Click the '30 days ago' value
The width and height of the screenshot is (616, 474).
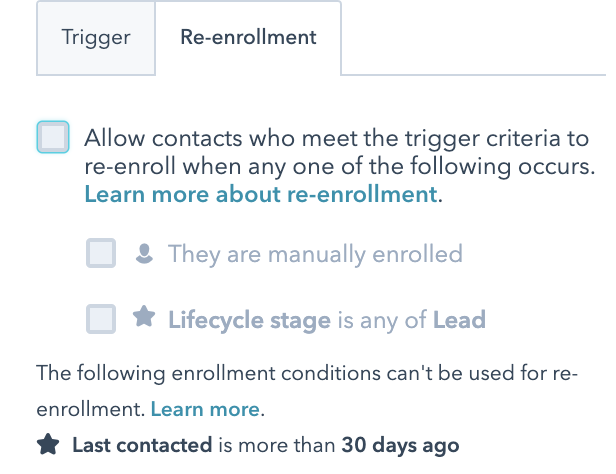(400, 446)
